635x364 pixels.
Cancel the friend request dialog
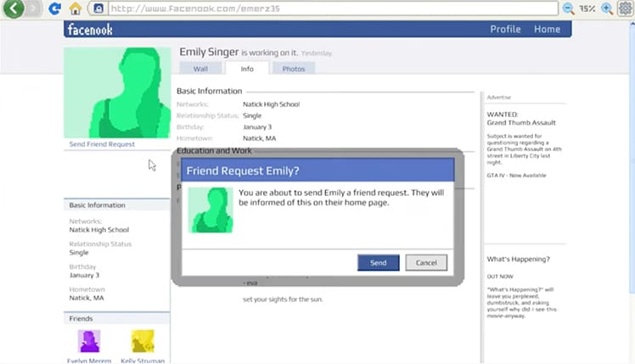(426, 263)
